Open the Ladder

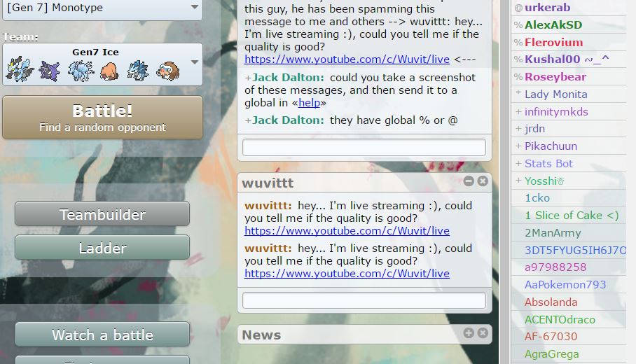pyautogui.click(x=102, y=248)
